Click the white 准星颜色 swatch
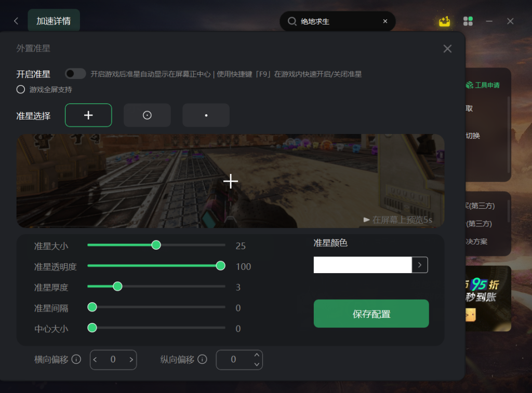Screen dimensions: 532x393 [x=362, y=265]
